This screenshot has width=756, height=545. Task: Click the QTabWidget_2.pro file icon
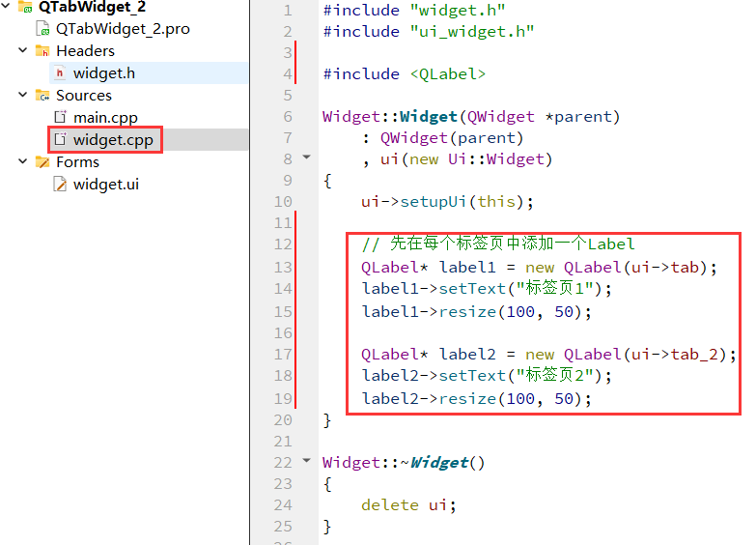point(42,28)
